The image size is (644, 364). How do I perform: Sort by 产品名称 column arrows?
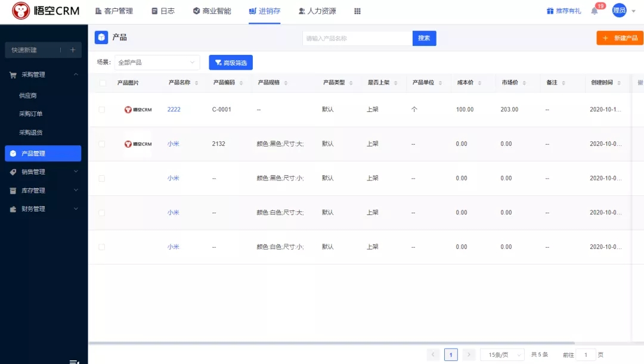click(196, 83)
